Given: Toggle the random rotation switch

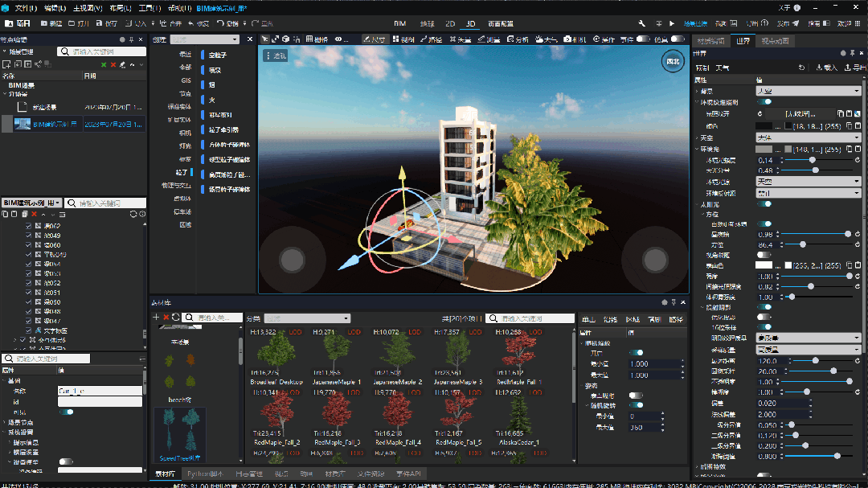Looking at the screenshot, I should coord(635,405).
